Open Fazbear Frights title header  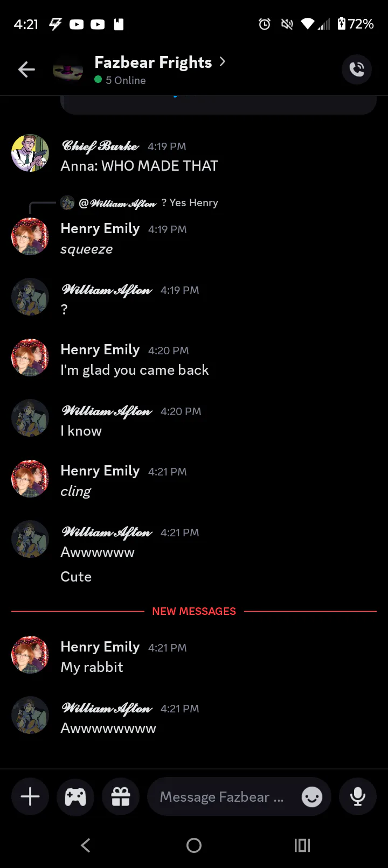[153, 62]
